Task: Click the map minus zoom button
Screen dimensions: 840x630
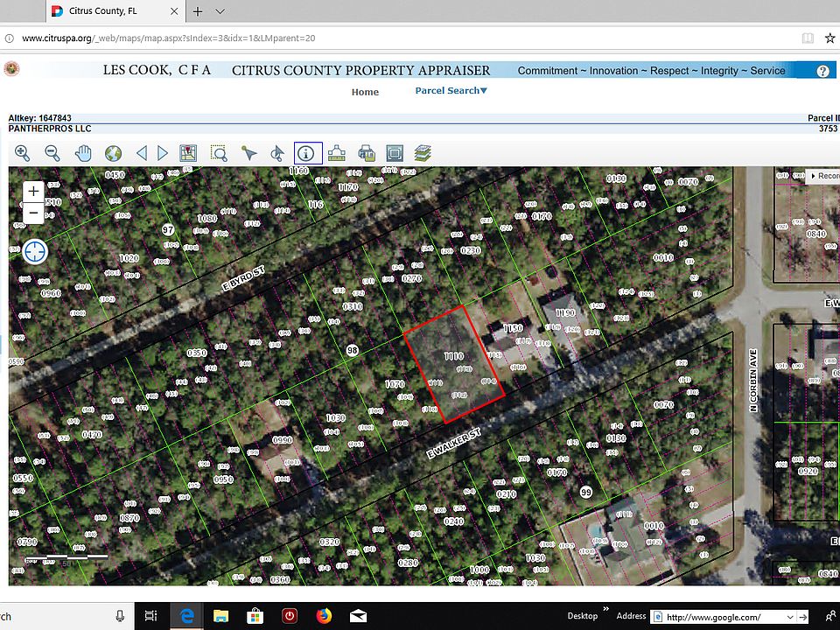Action: pos(33,213)
